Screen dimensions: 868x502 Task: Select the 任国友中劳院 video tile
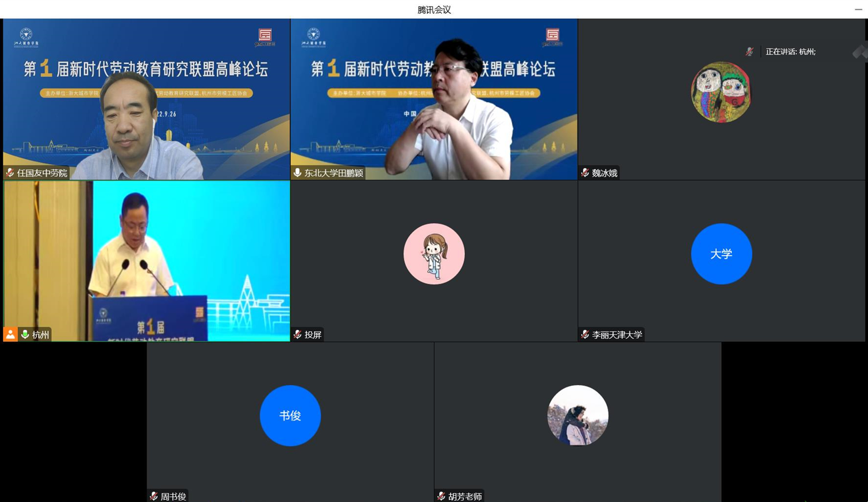(147, 99)
